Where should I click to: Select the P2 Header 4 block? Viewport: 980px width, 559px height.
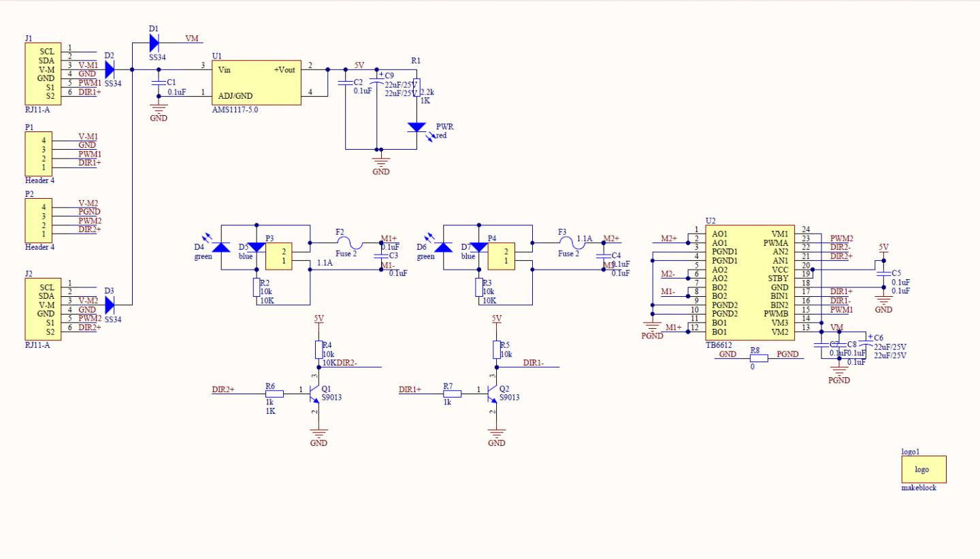coord(38,220)
